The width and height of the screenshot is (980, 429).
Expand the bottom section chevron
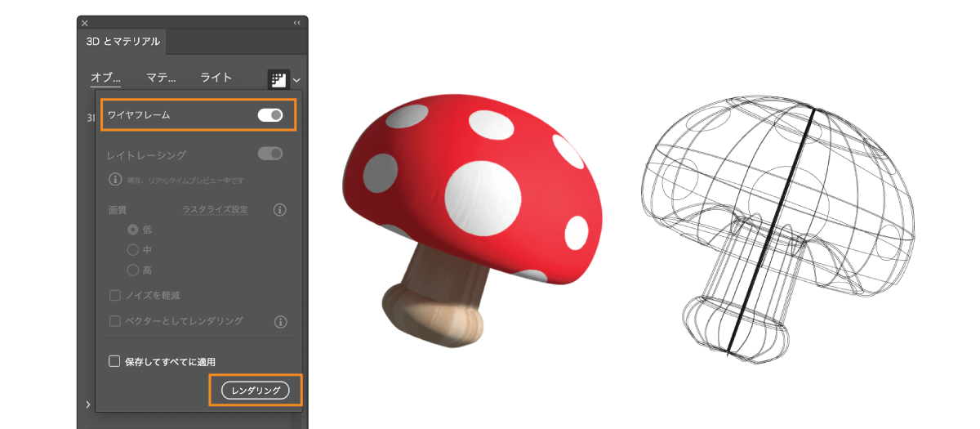pos(87,404)
